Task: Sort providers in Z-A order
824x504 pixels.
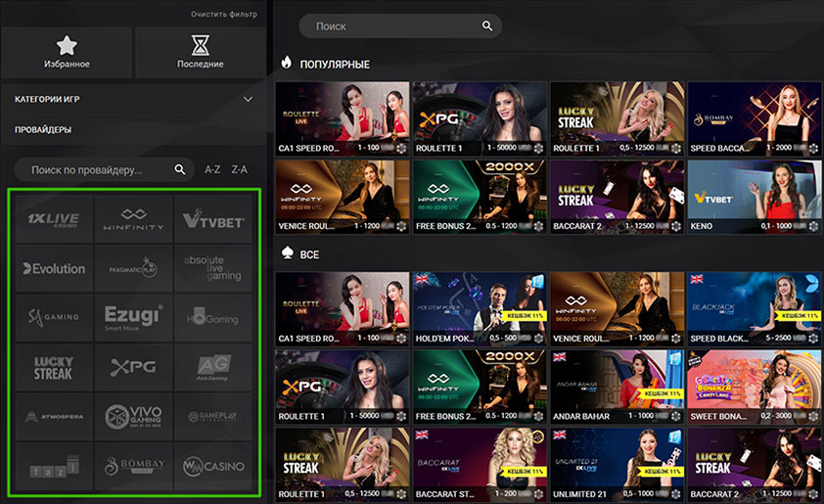Action: (239, 170)
